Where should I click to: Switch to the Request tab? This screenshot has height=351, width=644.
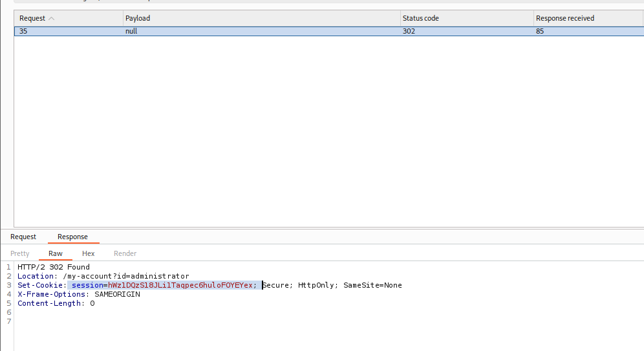23,237
